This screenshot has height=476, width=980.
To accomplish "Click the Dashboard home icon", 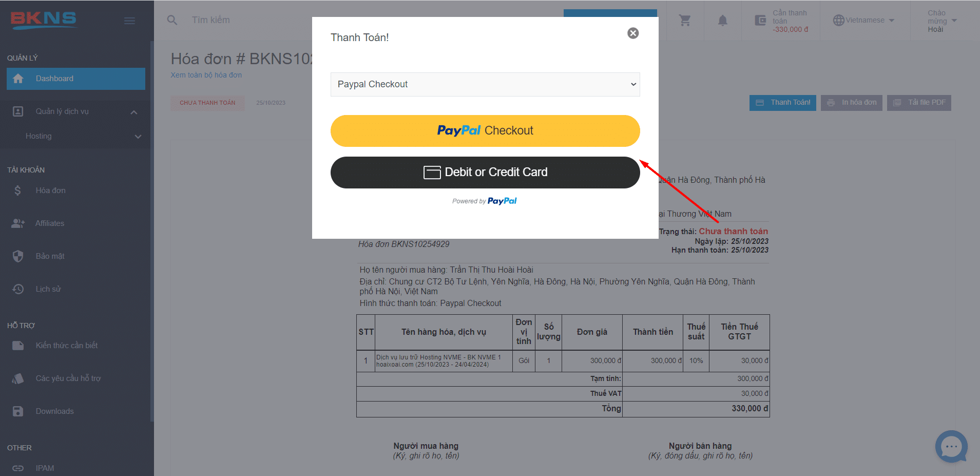I will pos(18,79).
